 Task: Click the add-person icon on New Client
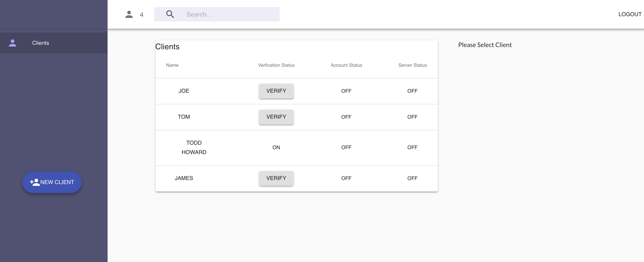coord(35,182)
